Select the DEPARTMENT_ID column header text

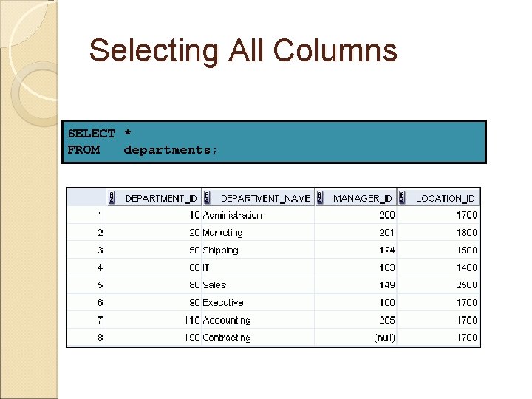(161, 199)
